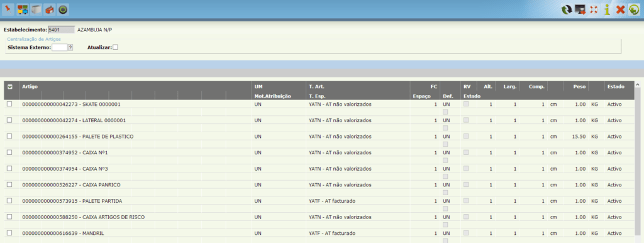Screen dimensions: 644x243
Task: Toggle RV checkbox in SKATE 0000001 row
Action: pyautogui.click(x=466, y=104)
